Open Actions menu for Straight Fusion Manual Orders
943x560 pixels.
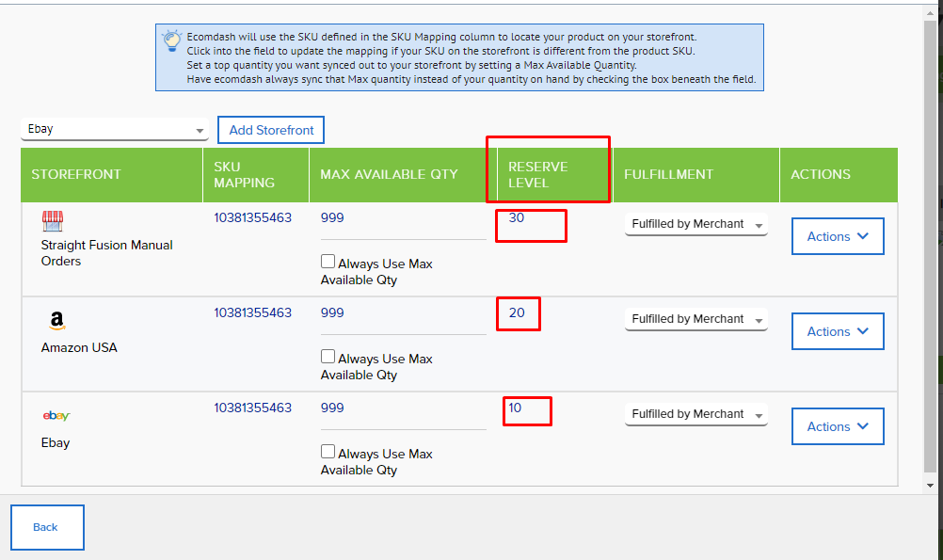tap(838, 236)
